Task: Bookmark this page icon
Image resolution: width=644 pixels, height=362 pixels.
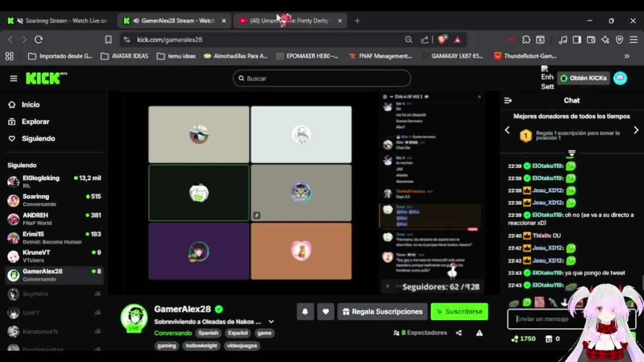Action: [x=108, y=40]
